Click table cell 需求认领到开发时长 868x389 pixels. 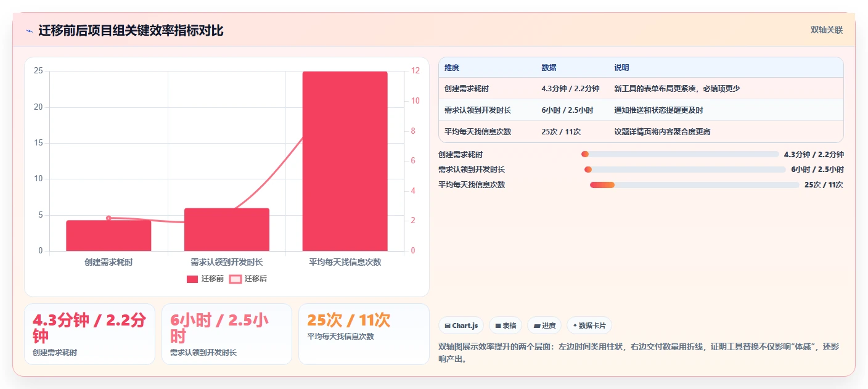point(478,110)
